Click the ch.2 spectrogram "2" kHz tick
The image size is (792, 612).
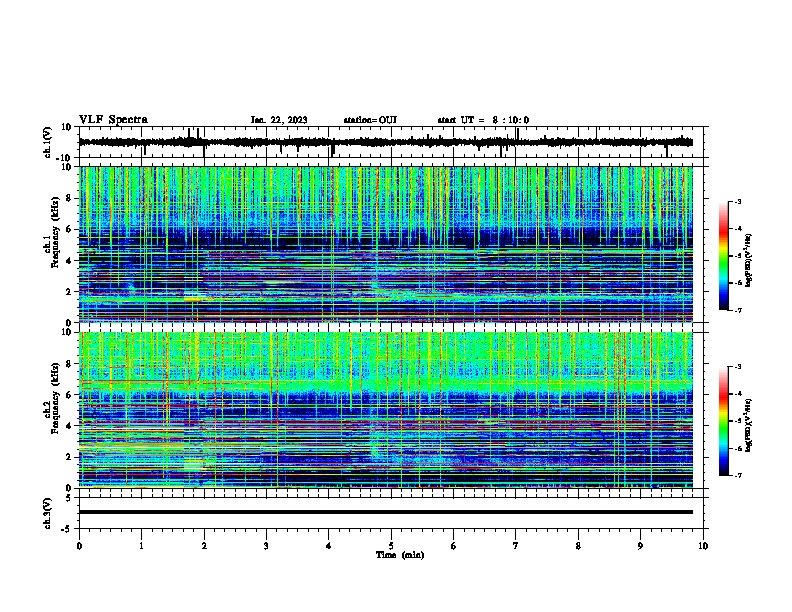[x=69, y=457]
